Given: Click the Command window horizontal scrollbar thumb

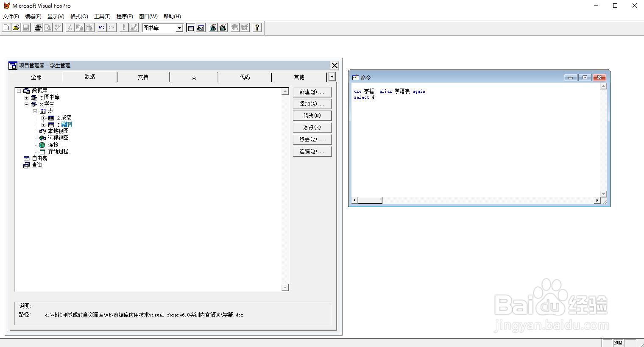Looking at the screenshot, I should coord(370,200).
